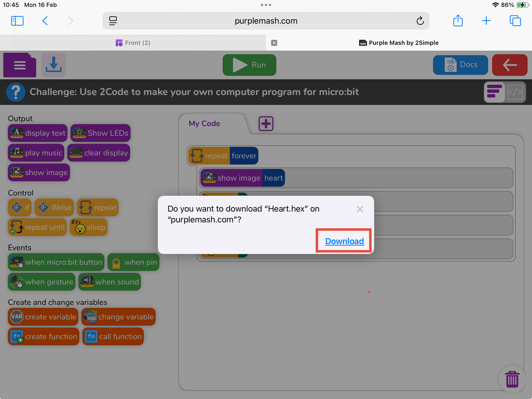Switch to text code view

click(515, 92)
